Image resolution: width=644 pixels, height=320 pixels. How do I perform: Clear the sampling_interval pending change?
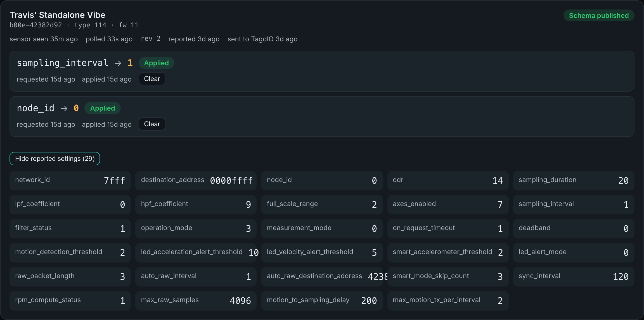pos(152,79)
